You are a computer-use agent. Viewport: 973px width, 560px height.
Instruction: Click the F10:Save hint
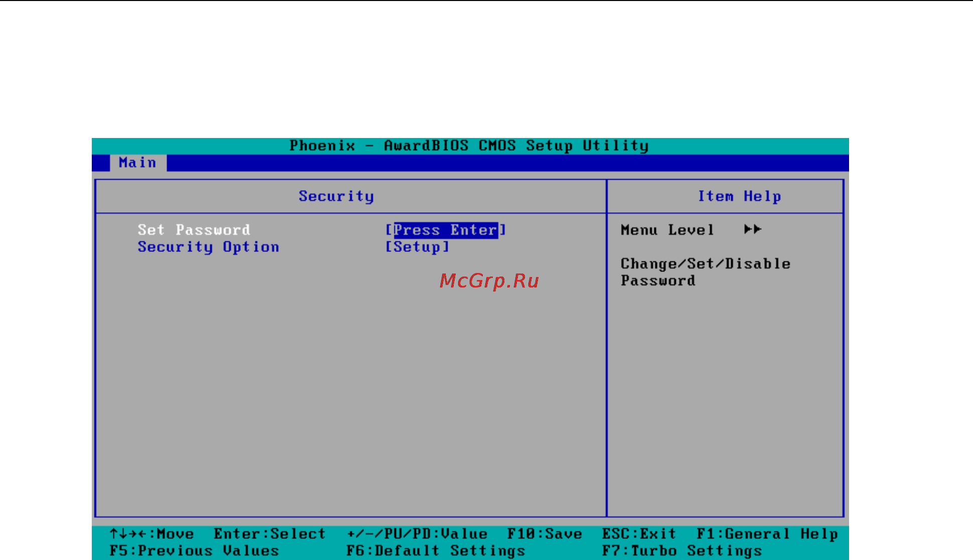pyautogui.click(x=544, y=534)
